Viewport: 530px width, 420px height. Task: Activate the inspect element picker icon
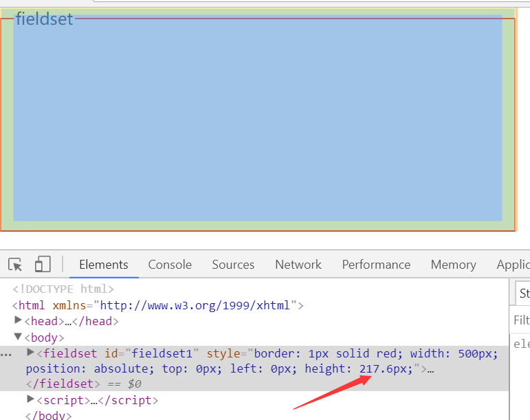[x=15, y=264]
